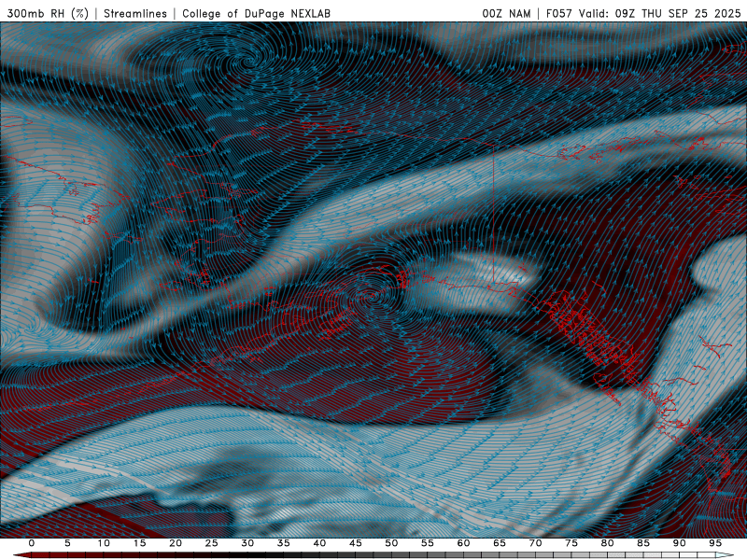Click the "65" color bar label
The image size is (747, 560).
pyautogui.click(x=500, y=543)
